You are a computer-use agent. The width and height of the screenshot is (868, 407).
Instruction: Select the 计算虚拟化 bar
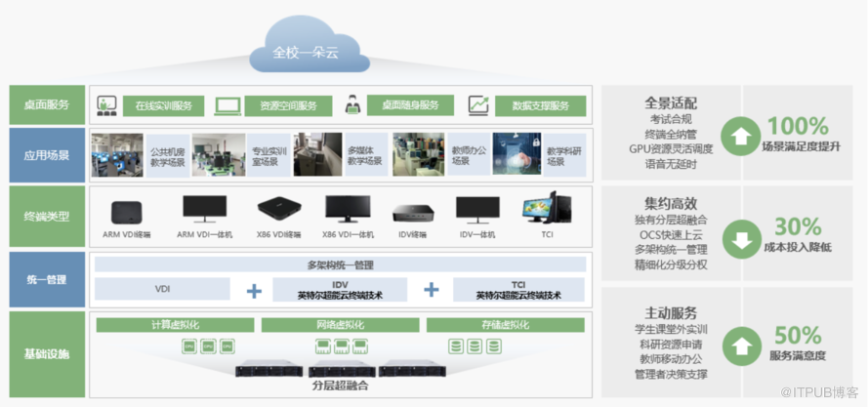tap(176, 325)
